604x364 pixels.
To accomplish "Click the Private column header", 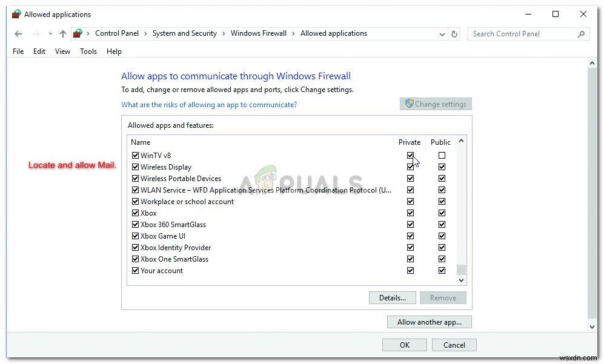I will [409, 142].
